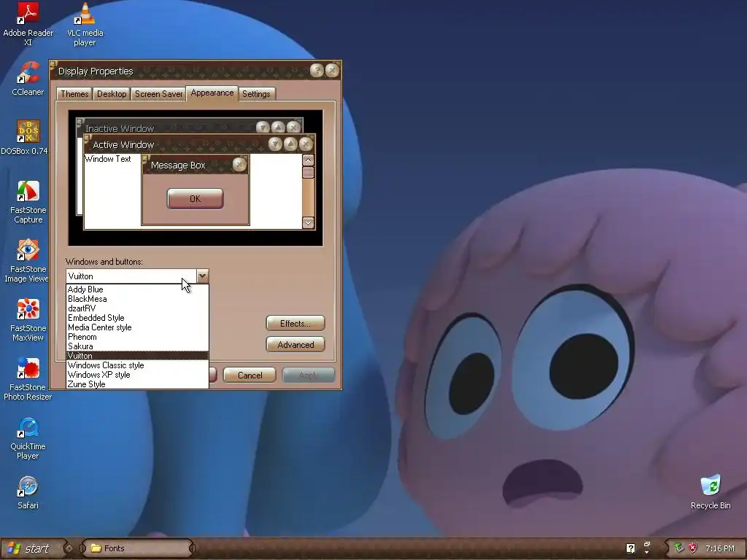Select Zune Style from the list
The width and height of the screenshot is (747, 560).
pos(137,384)
